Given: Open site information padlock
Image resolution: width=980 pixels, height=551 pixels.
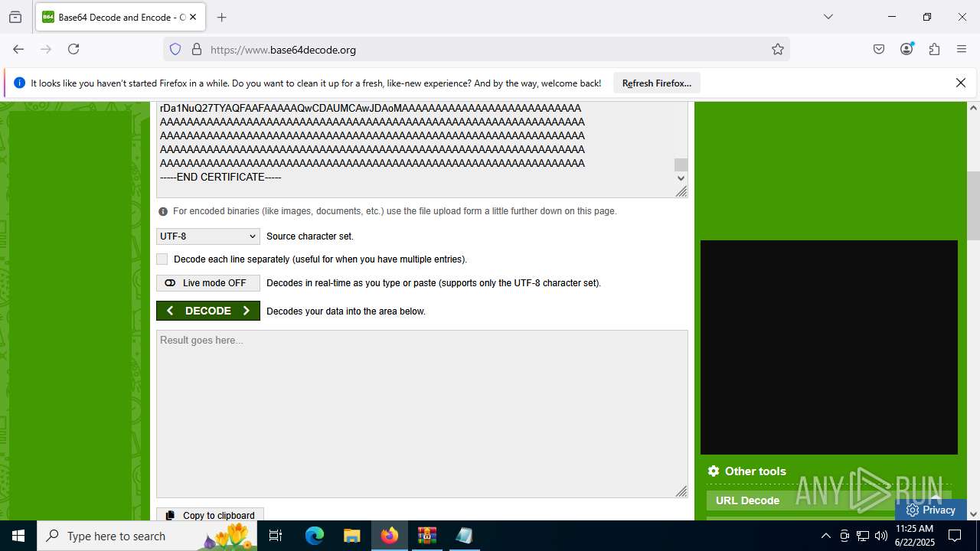Looking at the screenshot, I should coord(197,50).
